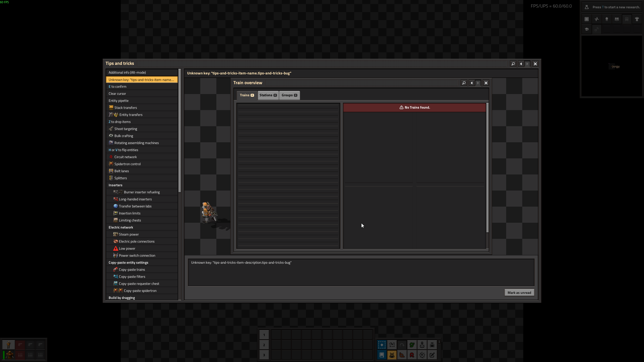This screenshot has width=644, height=362.
Task: Click the trophy achievements icon
Action: pos(637,19)
